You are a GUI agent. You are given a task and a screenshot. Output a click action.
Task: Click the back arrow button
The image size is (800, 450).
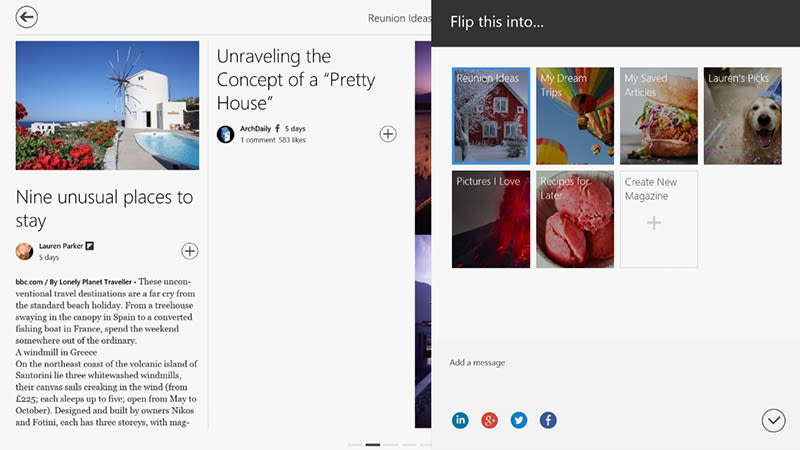[27, 17]
